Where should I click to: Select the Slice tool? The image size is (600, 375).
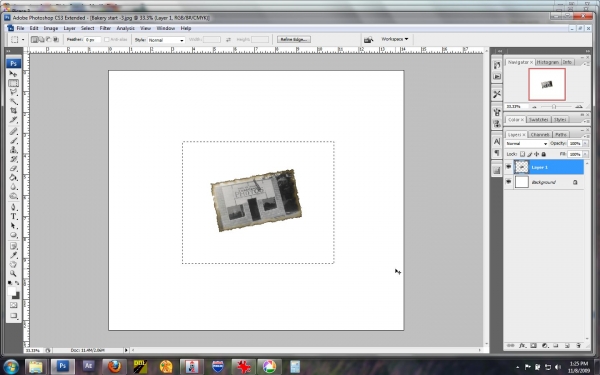[x=13, y=120]
